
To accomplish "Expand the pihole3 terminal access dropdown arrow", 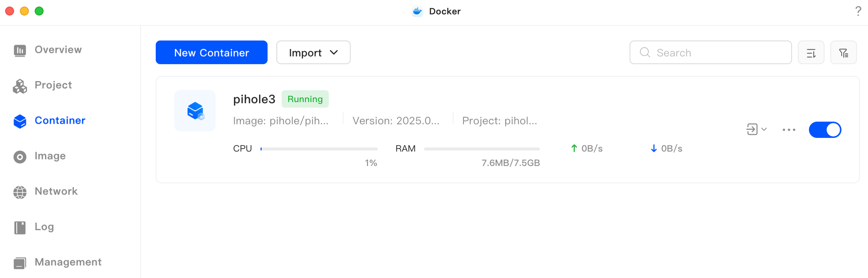I will tap(764, 129).
